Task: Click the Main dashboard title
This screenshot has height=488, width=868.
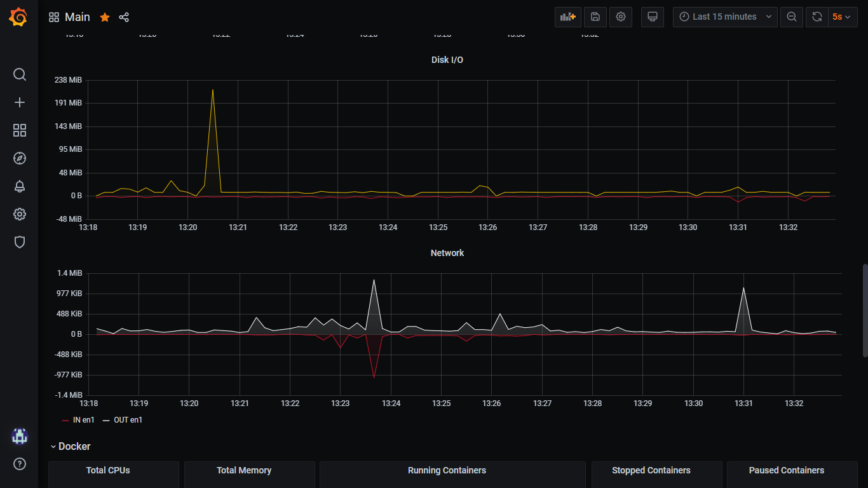Action: (78, 17)
